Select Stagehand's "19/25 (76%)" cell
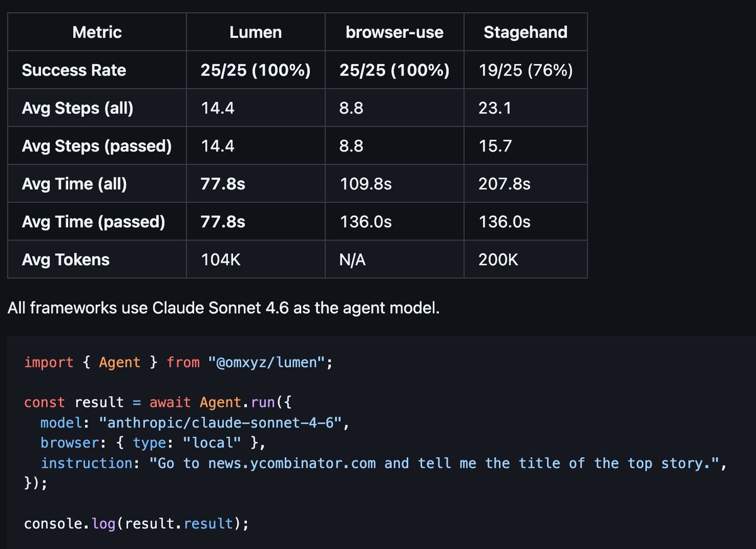This screenshot has width=756, height=549. [525, 70]
